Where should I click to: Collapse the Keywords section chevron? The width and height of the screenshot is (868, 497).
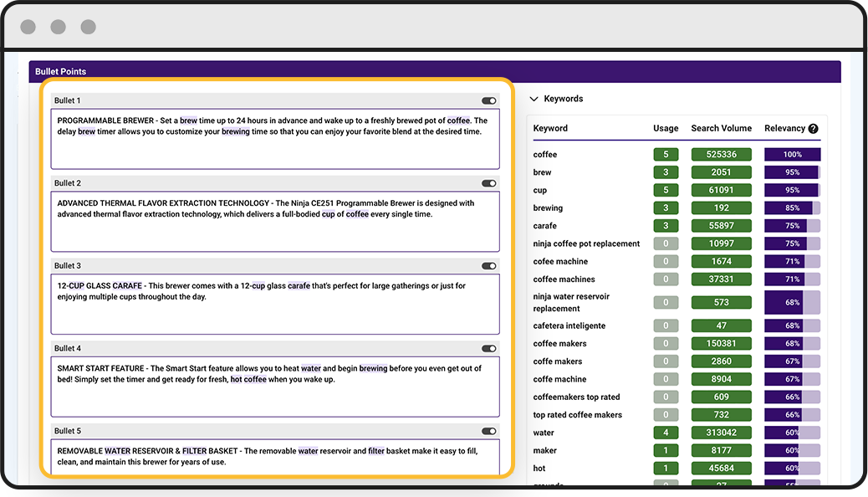[534, 99]
